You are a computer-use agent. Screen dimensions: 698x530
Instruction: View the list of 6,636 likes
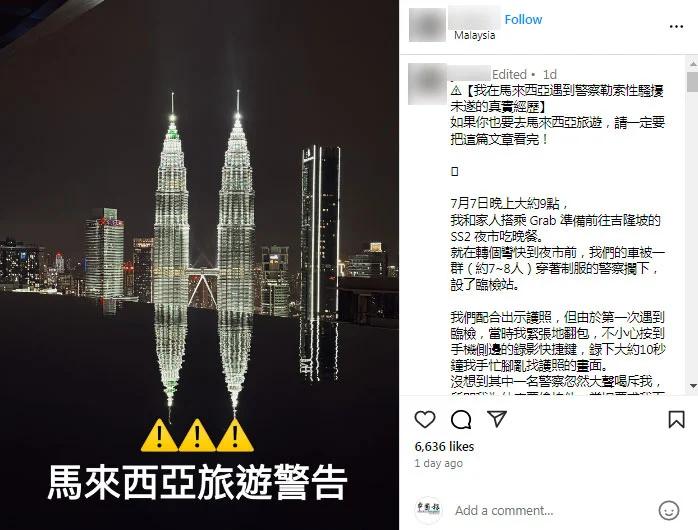point(444,446)
